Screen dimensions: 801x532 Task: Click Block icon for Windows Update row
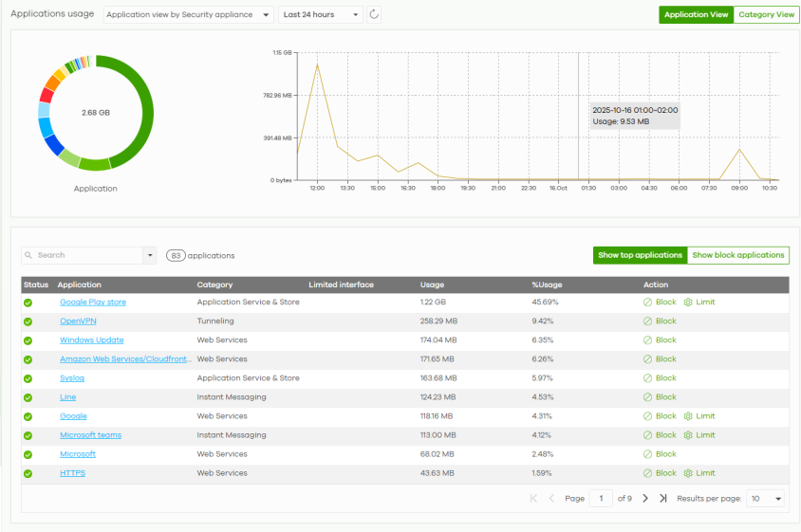coord(647,340)
